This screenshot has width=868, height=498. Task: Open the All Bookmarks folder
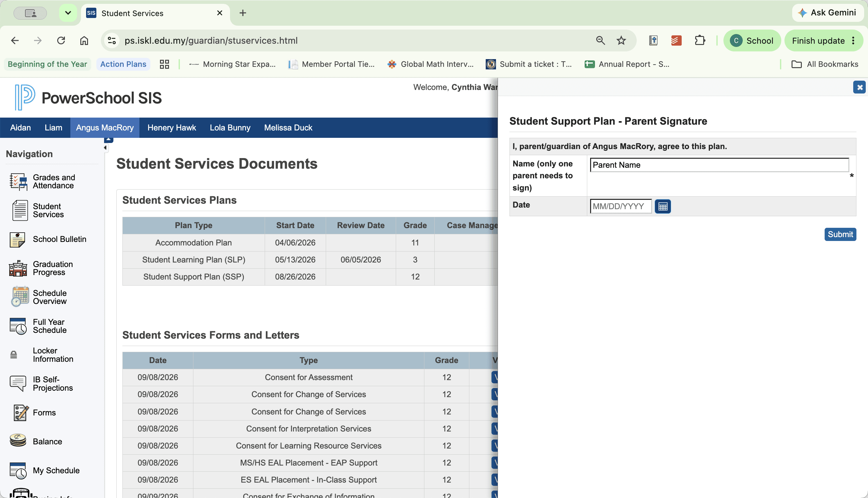tap(825, 64)
